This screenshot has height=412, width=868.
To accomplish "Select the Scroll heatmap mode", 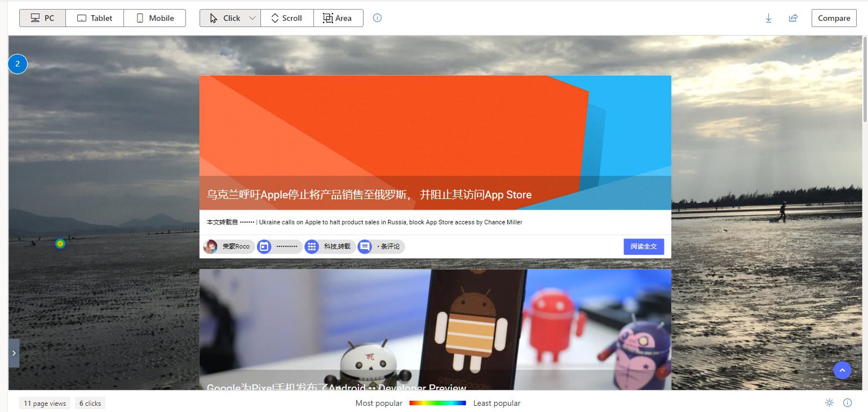I will (x=286, y=17).
